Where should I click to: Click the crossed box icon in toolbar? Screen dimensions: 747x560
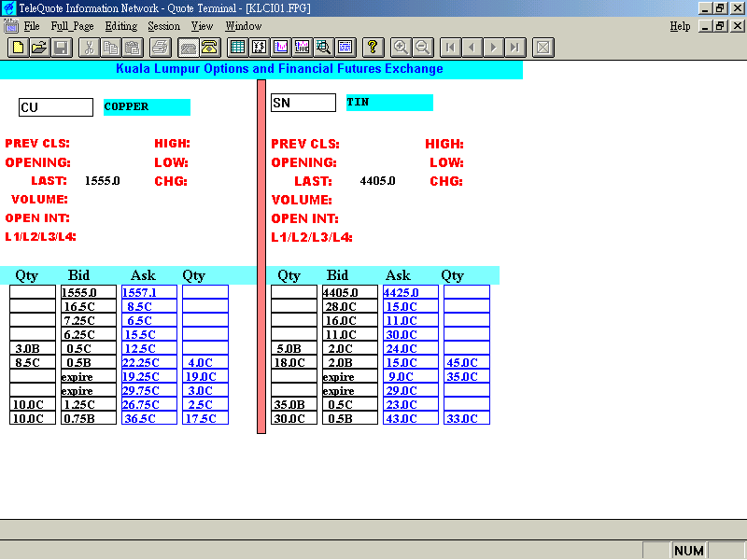[x=543, y=48]
